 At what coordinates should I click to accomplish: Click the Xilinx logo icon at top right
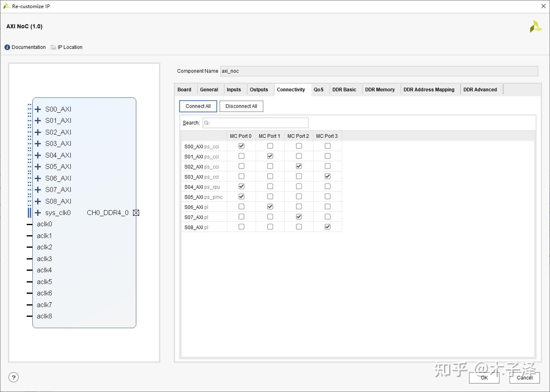click(536, 27)
